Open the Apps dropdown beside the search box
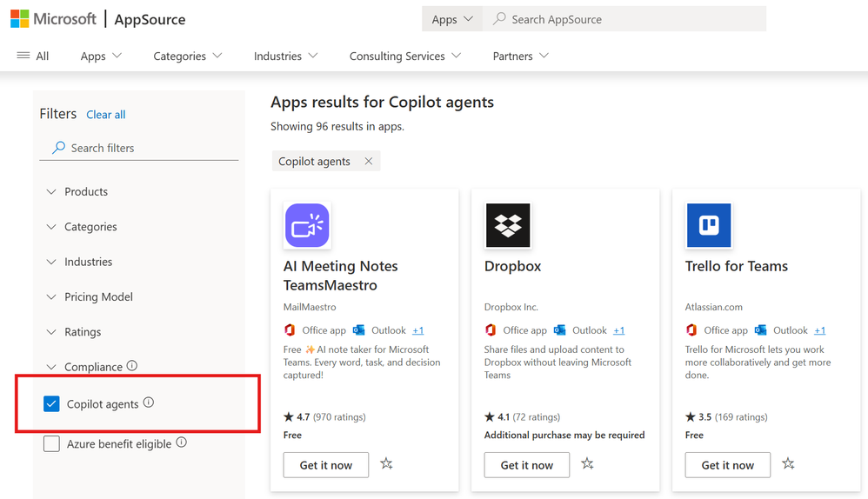Image resolution: width=868 pixels, height=499 pixels. [x=452, y=19]
